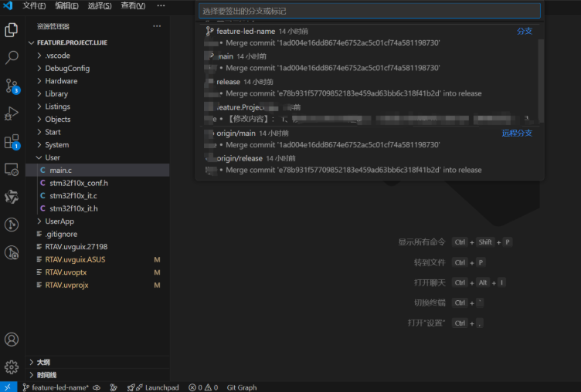This screenshot has height=392, width=581.
Task: Open Explorer panel more actions ellipsis
Action: (157, 26)
